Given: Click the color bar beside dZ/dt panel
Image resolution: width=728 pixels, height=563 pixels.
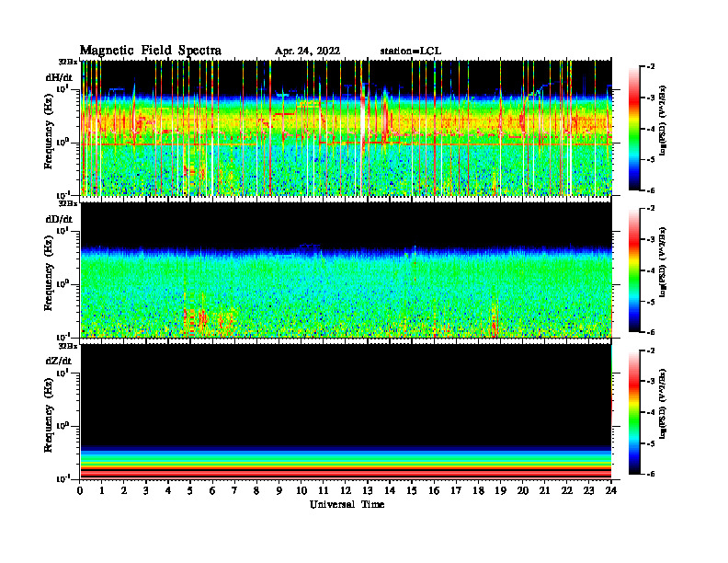Looking at the screenshot, I should click(x=634, y=412).
